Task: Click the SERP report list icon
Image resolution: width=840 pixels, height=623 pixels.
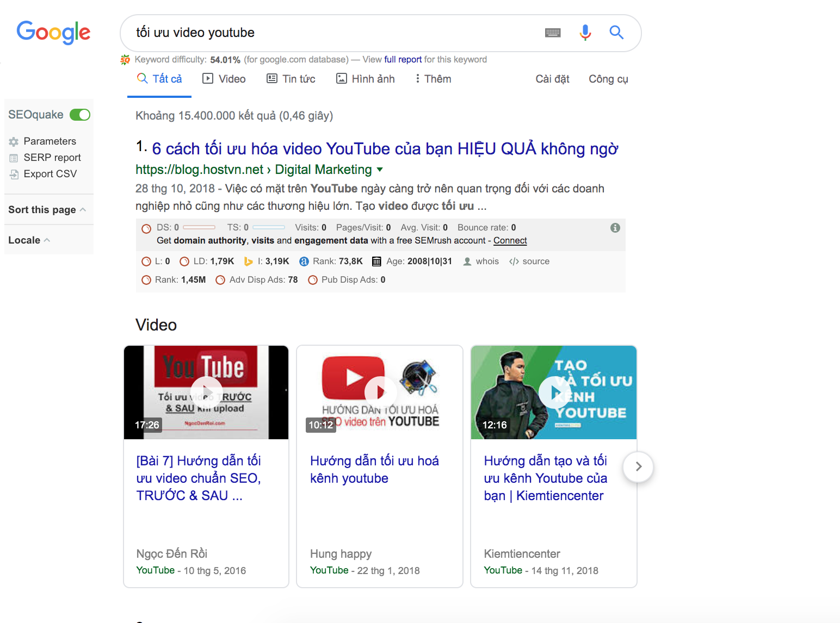Action: point(14,158)
